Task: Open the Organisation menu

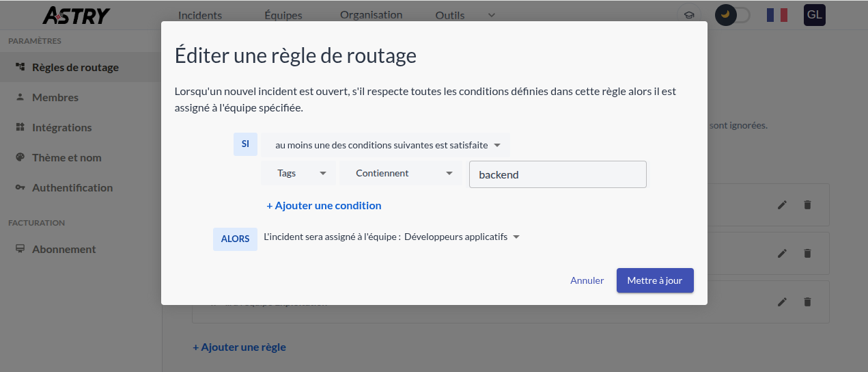Action: (371, 15)
